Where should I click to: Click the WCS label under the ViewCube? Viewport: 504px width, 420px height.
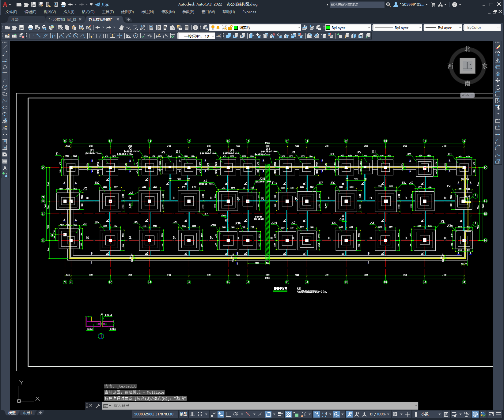[x=467, y=95]
